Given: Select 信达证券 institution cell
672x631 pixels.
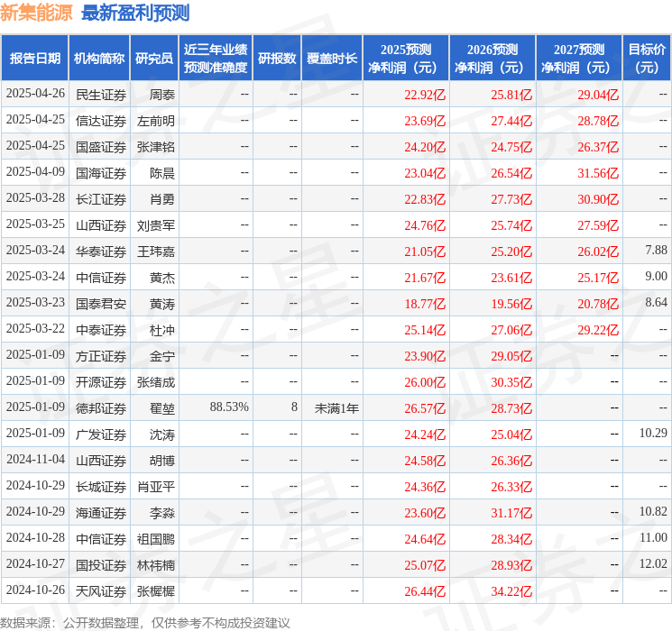Looking at the screenshot, I should point(101,121).
